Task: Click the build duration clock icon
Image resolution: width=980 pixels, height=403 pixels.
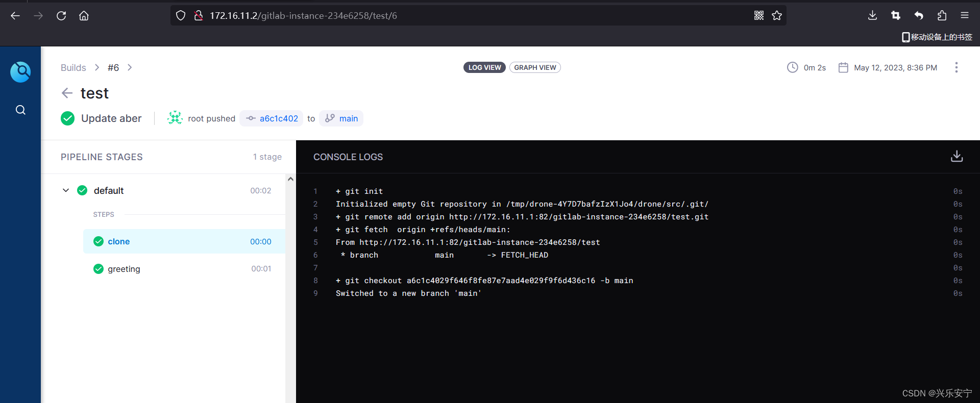Action: tap(792, 67)
